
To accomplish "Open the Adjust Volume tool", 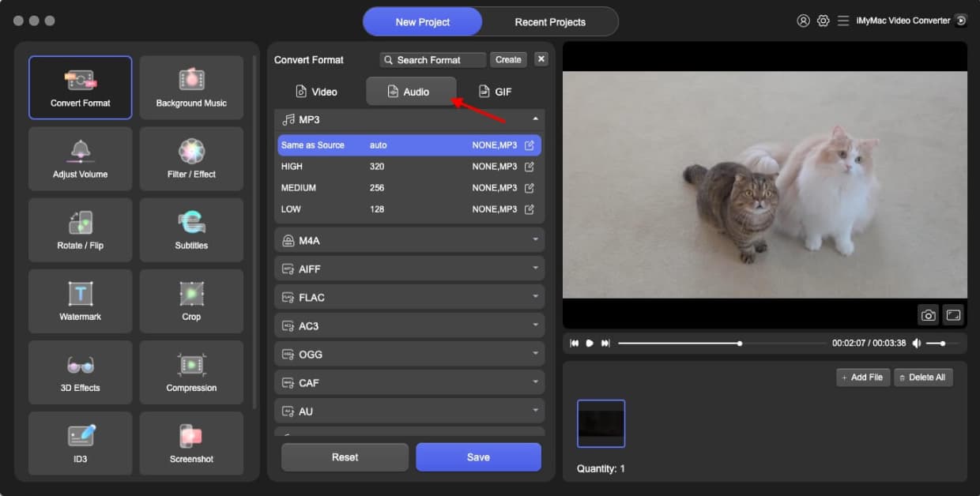I will [81, 159].
